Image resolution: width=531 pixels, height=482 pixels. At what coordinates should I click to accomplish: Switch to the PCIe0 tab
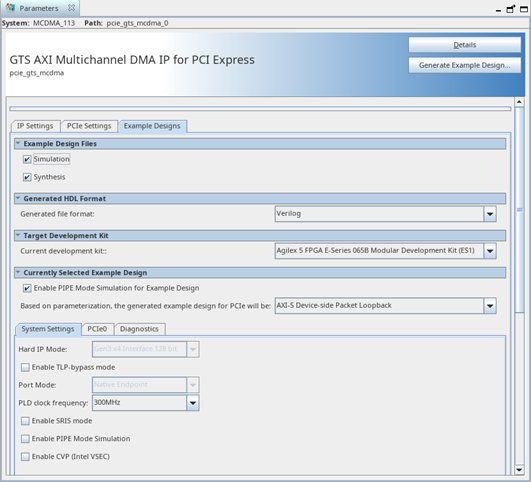coord(98,329)
